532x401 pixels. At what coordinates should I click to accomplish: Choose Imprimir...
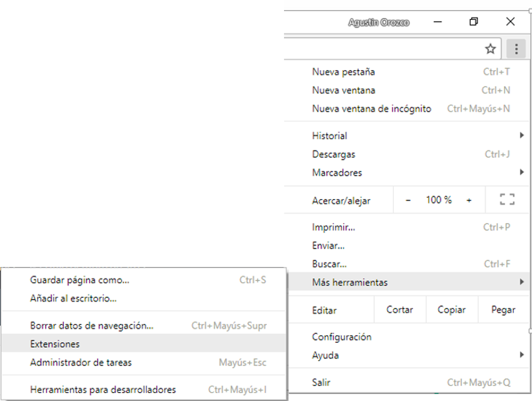click(x=407, y=227)
